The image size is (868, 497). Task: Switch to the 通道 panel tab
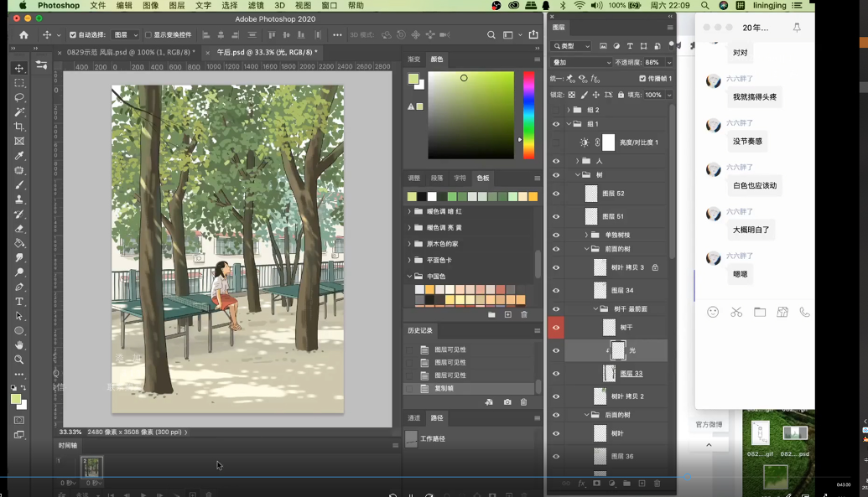point(414,418)
